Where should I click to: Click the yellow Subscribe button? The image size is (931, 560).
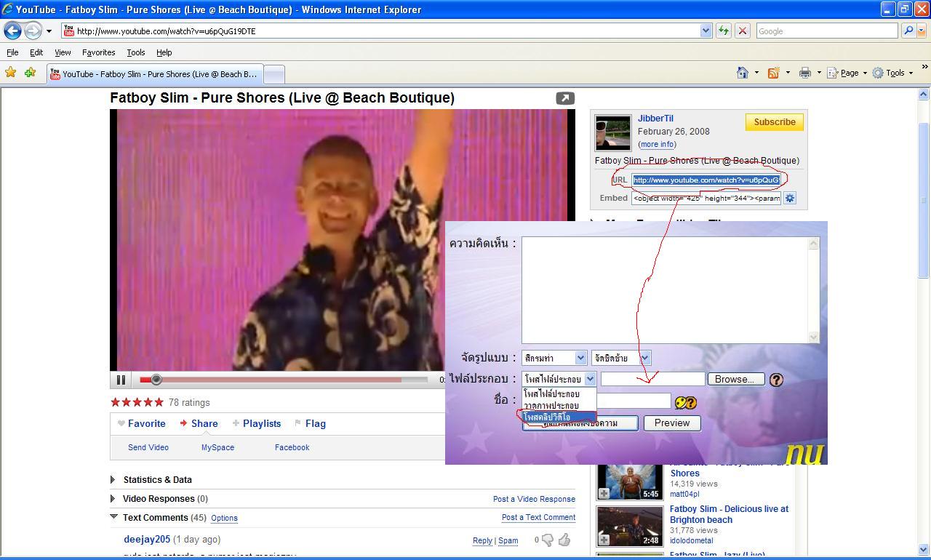774,122
